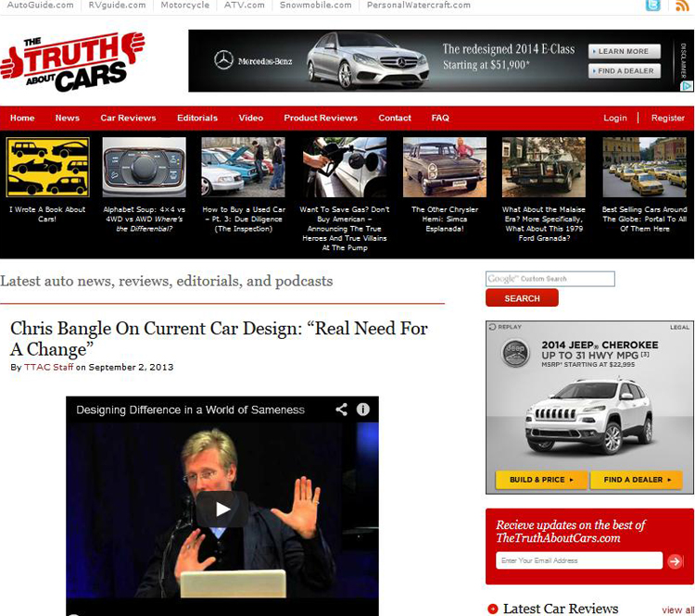Open video info icon

(362, 409)
